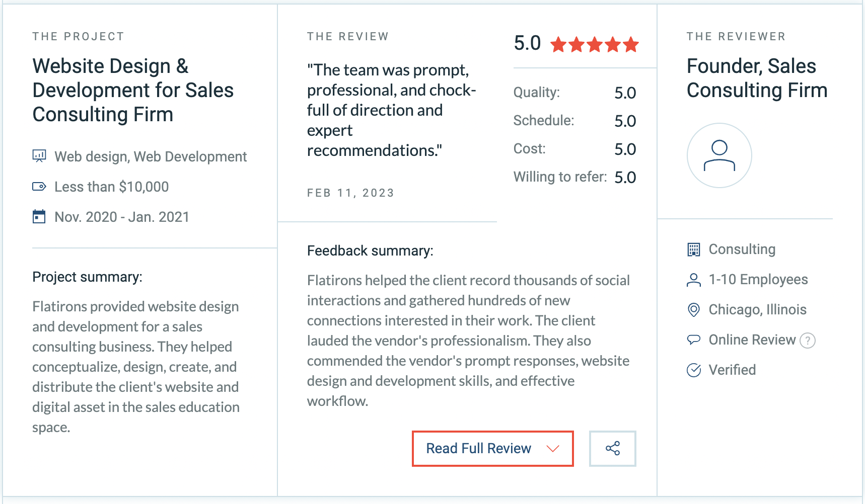Click the Founder, Sales Consulting Firm title
This screenshot has width=865, height=504.
click(757, 78)
